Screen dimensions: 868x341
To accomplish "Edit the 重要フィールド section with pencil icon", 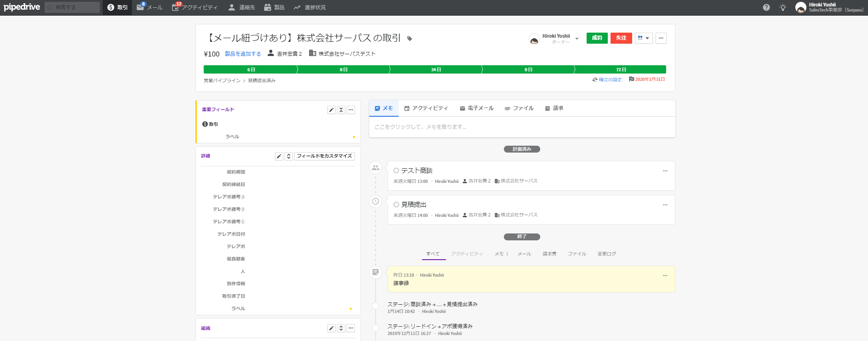I will point(331,110).
